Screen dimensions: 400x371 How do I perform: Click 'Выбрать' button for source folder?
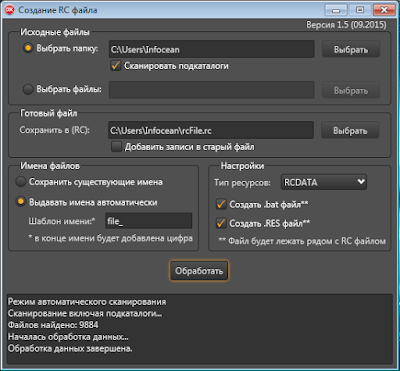click(351, 50)
